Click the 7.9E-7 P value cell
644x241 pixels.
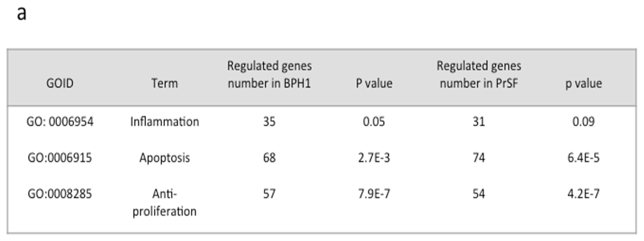click(374, 194)
